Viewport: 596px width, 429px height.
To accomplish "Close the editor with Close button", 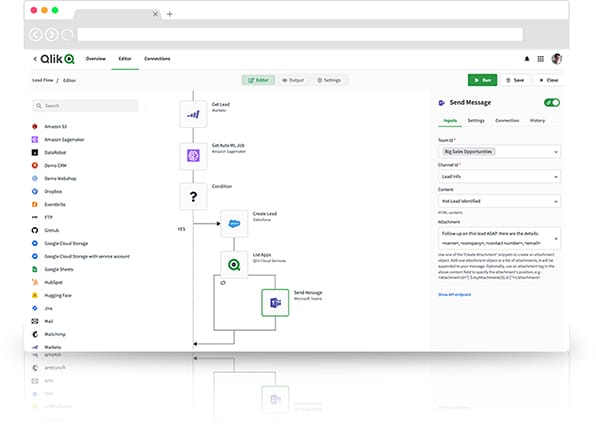I will 548,80.
